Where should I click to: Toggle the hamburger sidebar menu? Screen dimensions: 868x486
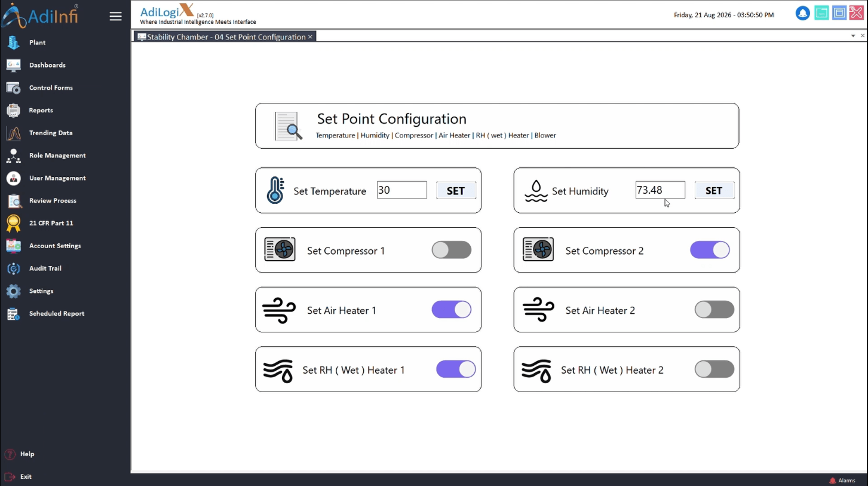coord(115,17)
